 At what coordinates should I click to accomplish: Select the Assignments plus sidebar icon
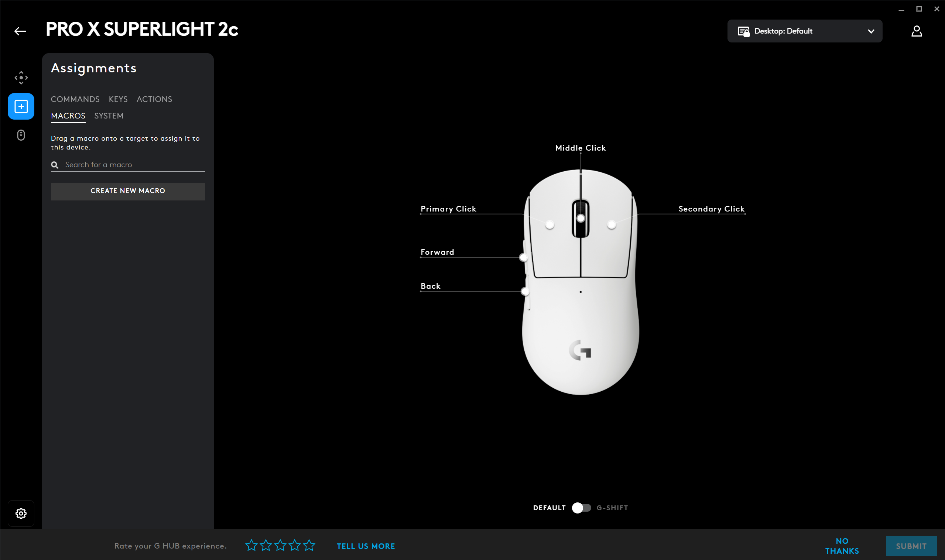pos(21,106)
